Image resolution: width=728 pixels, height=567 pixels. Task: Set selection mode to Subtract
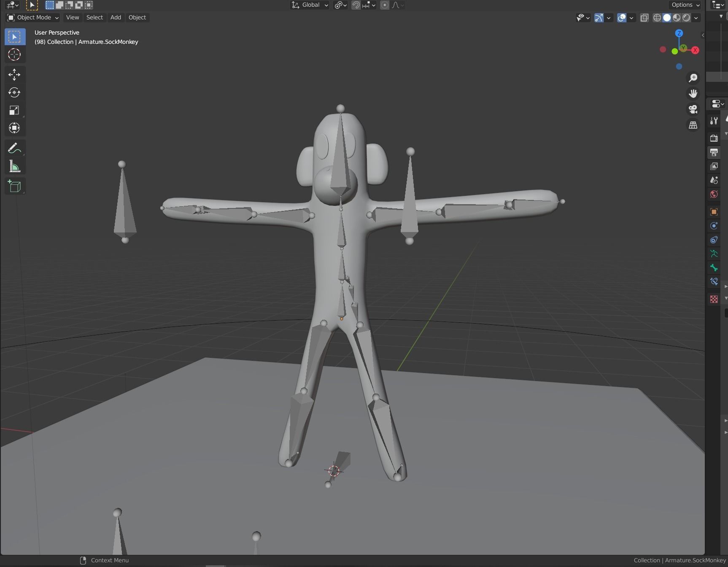(x=69, y=5)
